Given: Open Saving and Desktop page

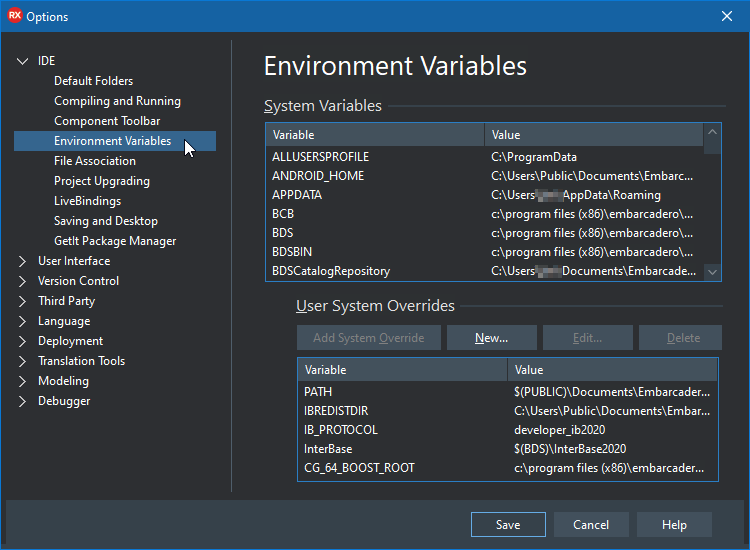Looking at the screenshot, I should tap(106, 221).
